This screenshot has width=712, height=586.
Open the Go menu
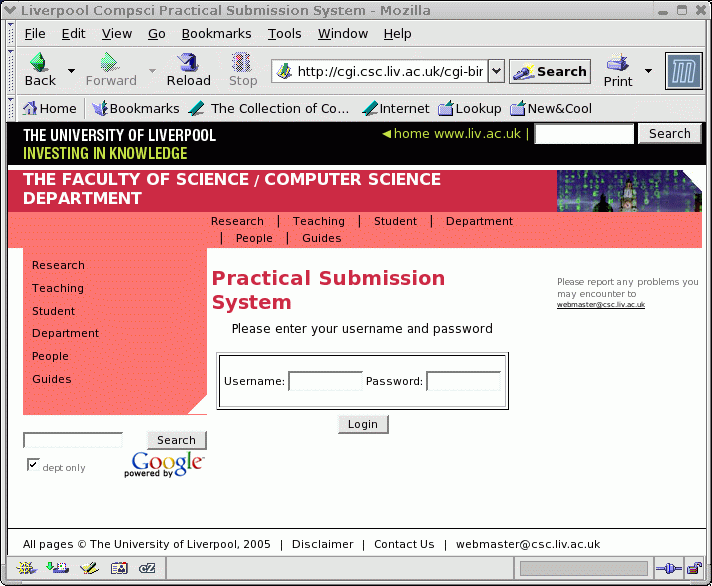click(157, 34)
